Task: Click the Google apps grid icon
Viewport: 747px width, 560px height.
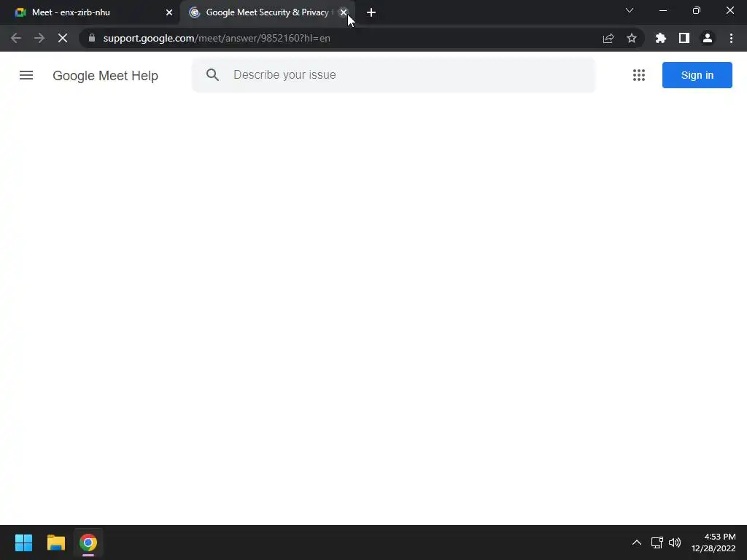Action: [x=639, y=75]
